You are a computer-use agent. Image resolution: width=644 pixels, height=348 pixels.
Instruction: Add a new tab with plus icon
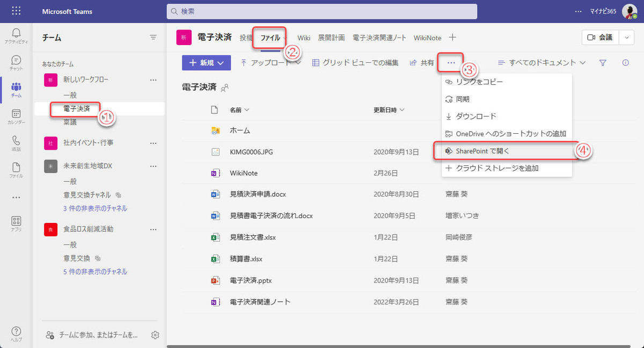tap(452, 38)
